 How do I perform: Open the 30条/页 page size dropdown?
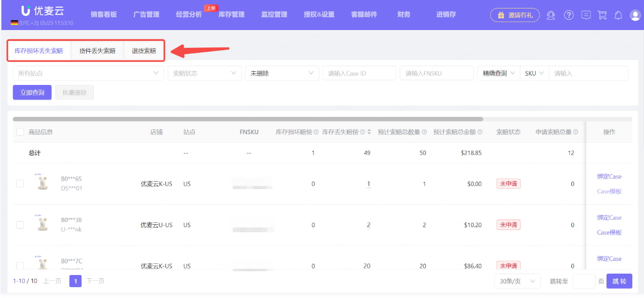tap(517, 281)
